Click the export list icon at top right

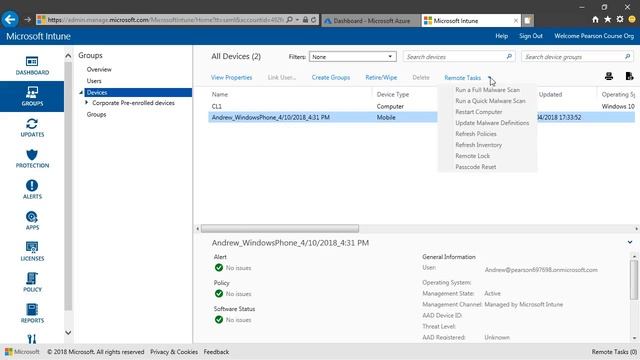click(x=629, y=76)
